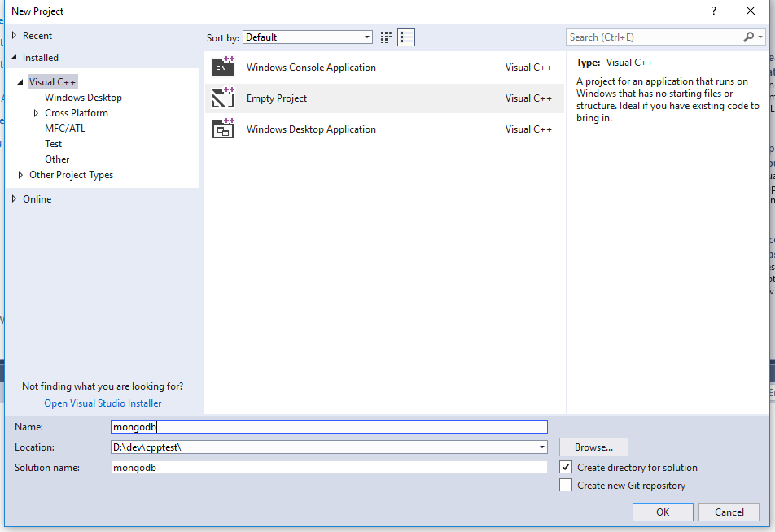
Task: Enable Create new Git repository checkbox
Action: 566,485
